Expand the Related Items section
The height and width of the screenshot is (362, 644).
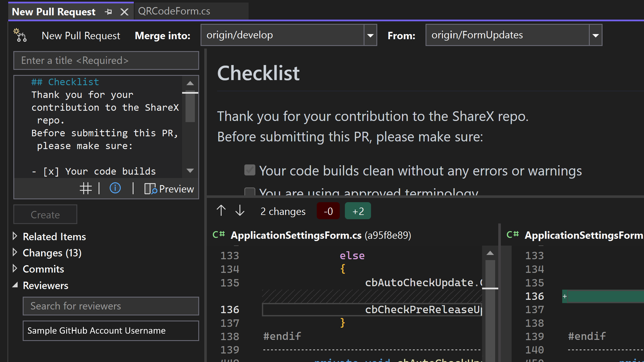click(15, 237)
